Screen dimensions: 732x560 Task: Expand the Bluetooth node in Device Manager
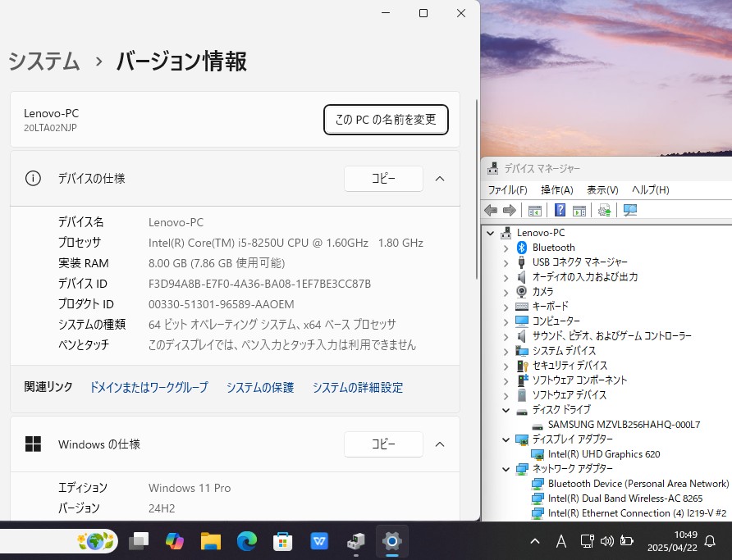506,248
